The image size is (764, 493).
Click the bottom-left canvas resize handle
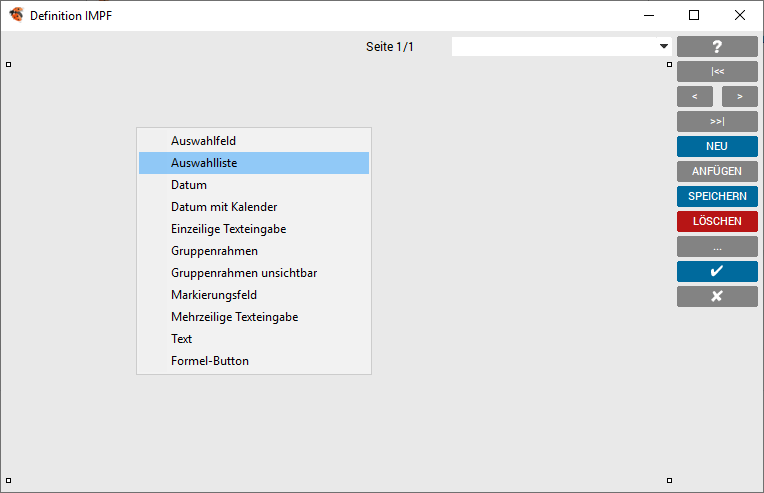tap(8, 480)
